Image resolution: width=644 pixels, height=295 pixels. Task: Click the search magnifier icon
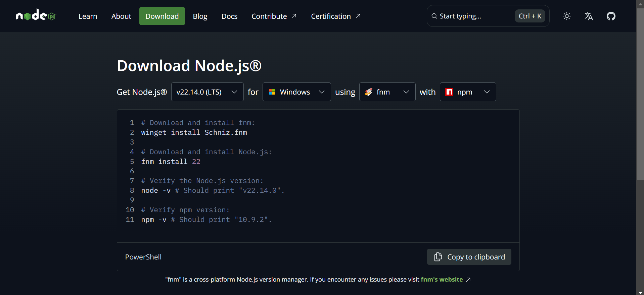[434, 16]
